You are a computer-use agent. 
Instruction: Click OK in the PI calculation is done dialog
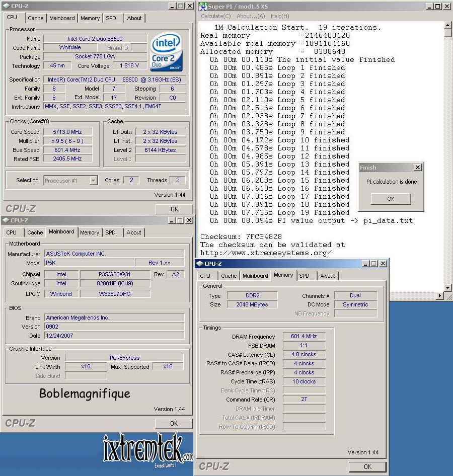tap(391, 199)
